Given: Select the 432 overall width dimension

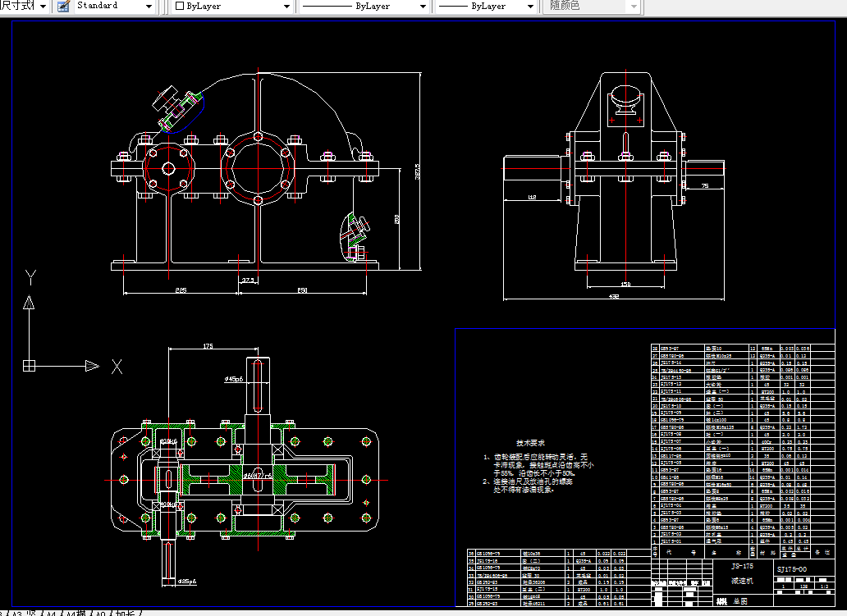Looking at the screenshot, I should [614, 296].
